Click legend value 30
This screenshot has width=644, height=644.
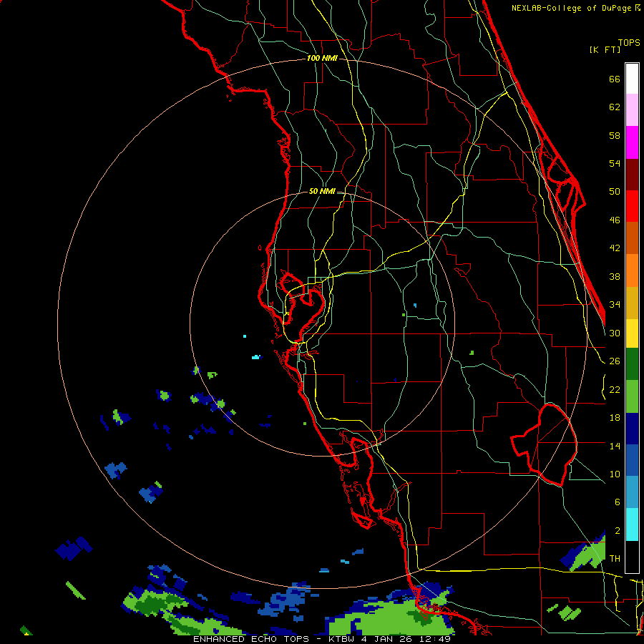615,333
